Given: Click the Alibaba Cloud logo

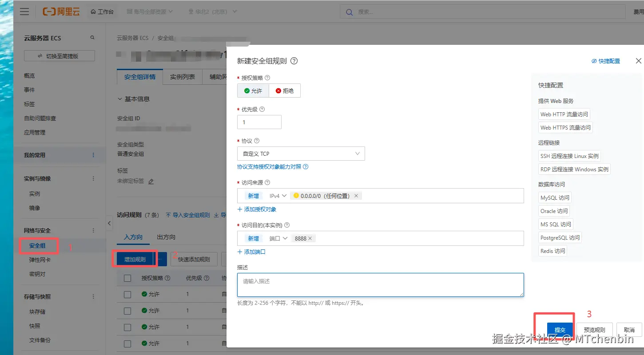Looking at the screenshot, I should click(61, 12).
